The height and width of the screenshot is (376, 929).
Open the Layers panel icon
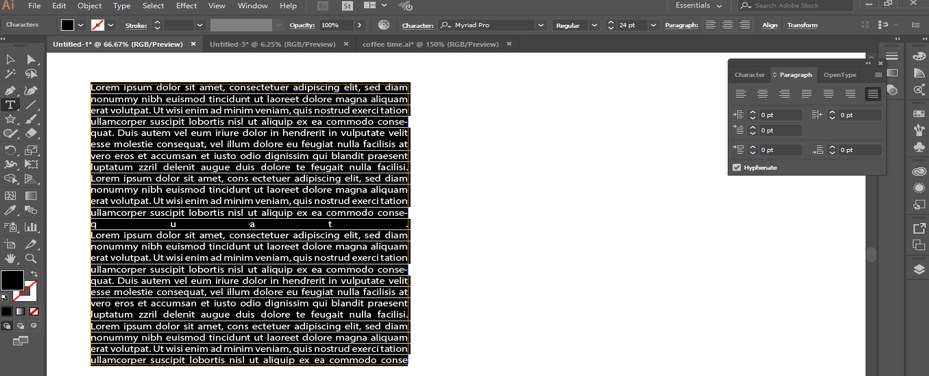coord(918,269)
